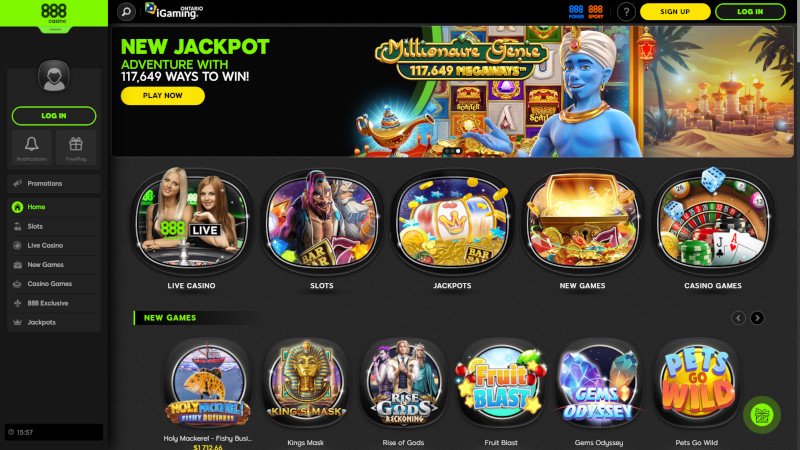Open the Jackpots category tile
Screen dimensions: 800x450
click(452, 230)
